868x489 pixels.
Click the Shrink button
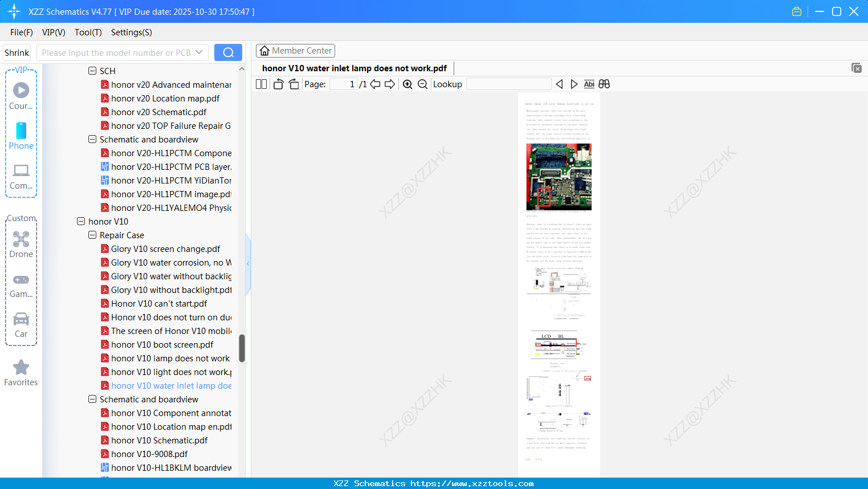(17, 52)
